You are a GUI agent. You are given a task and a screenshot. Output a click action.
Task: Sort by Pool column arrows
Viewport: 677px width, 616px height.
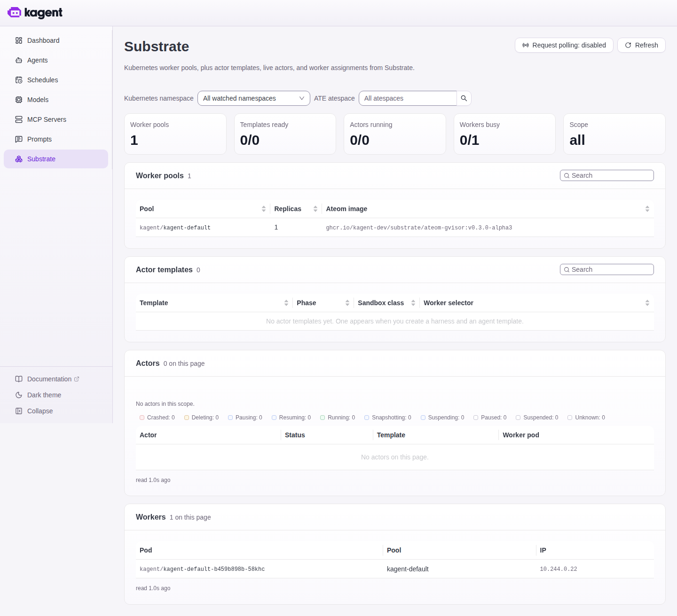click(264, 209)
